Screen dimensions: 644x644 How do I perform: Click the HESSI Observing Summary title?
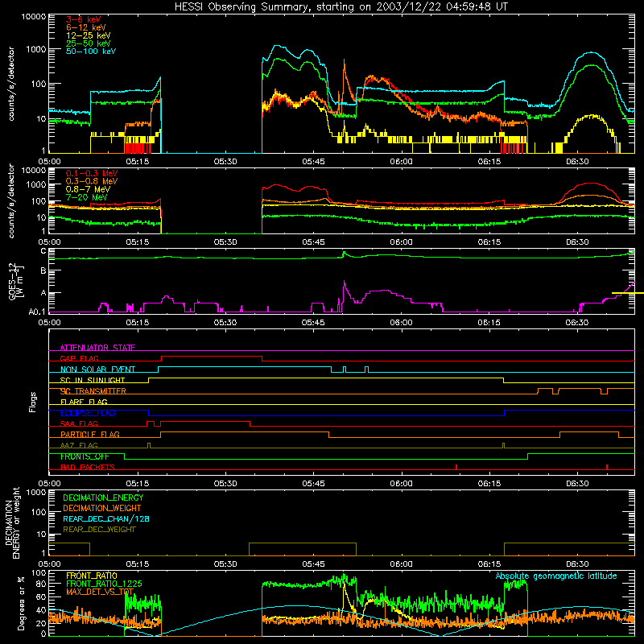[341, 6]
